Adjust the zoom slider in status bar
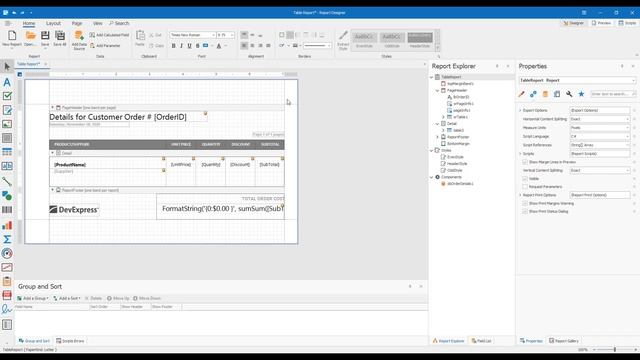 click(615, 350)
